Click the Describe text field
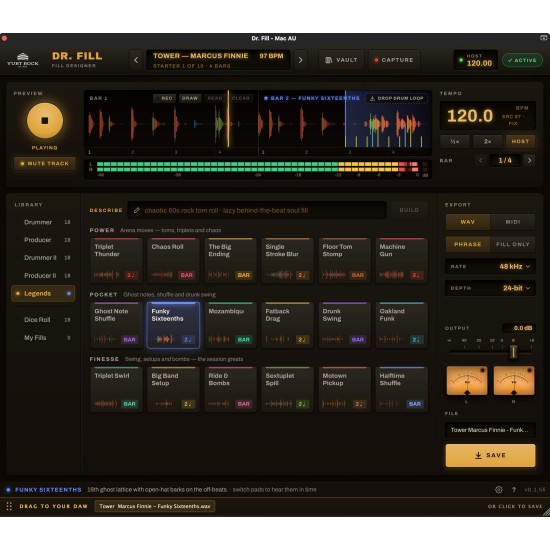 (257, 210)
